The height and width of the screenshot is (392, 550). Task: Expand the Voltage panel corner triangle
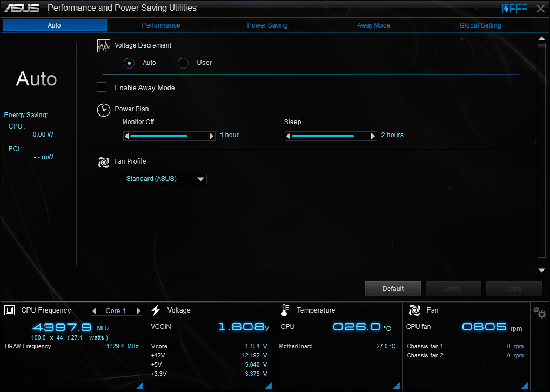[x=269, y=386]
